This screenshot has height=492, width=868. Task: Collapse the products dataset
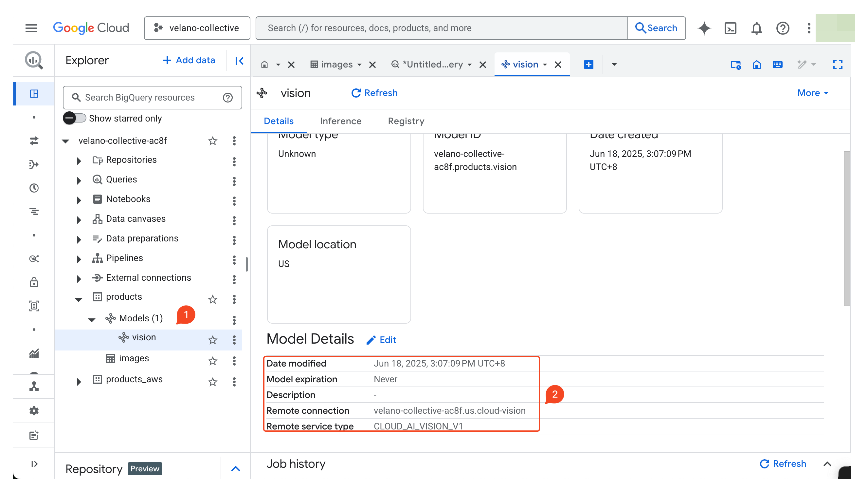click(78, 299)
